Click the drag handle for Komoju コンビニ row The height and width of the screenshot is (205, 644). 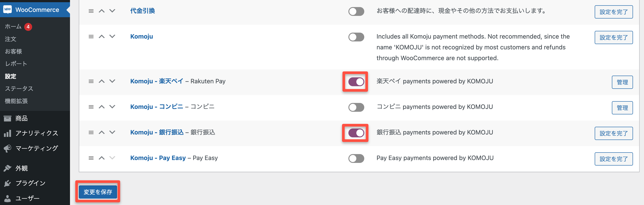(x=91, y=107)
